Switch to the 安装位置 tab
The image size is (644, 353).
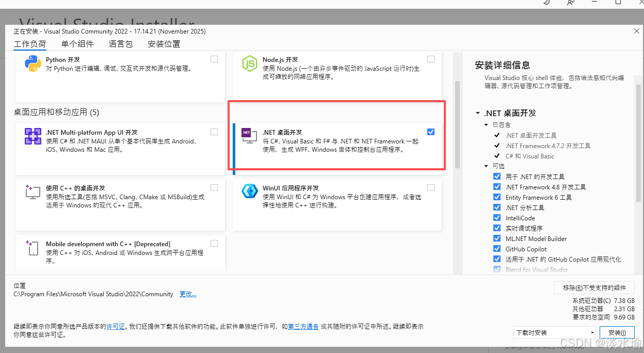click(164, 44)
